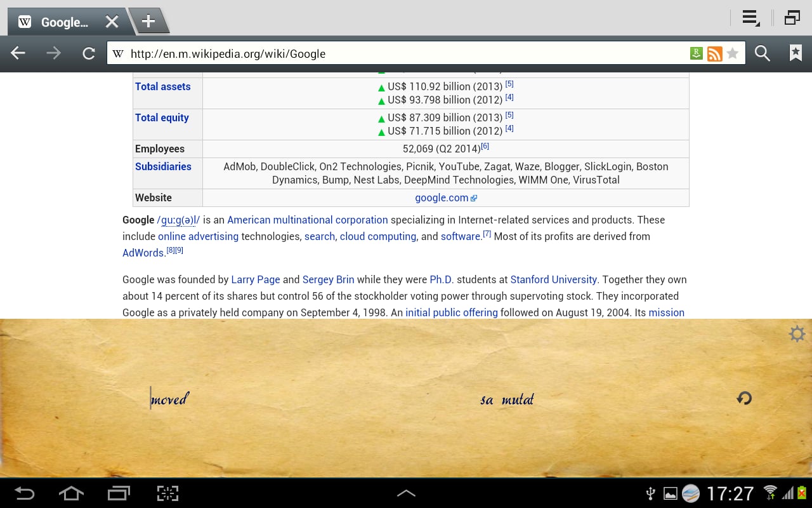812x508 pixels.
Task: Open the initial public offering link
Action: [452, 312]
